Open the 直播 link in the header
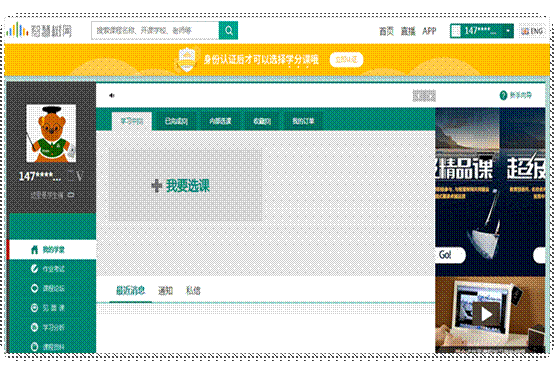This screenshot has width=558, height=374. 408,31
